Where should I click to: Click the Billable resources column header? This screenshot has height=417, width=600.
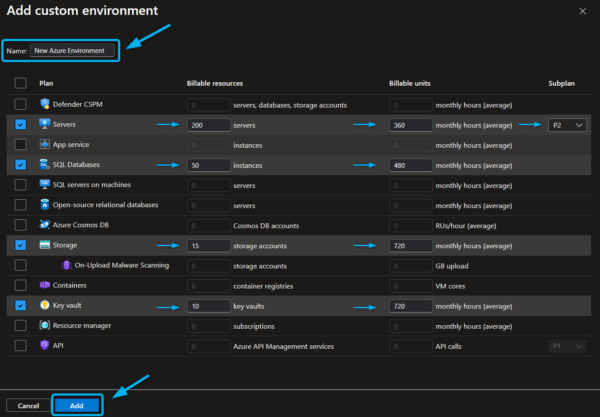click(x=215, y=83)
